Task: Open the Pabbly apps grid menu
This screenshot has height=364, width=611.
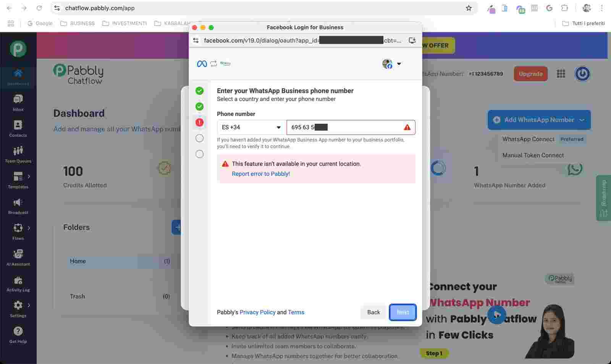Action: pyautogui.click(x=561, y=74)
